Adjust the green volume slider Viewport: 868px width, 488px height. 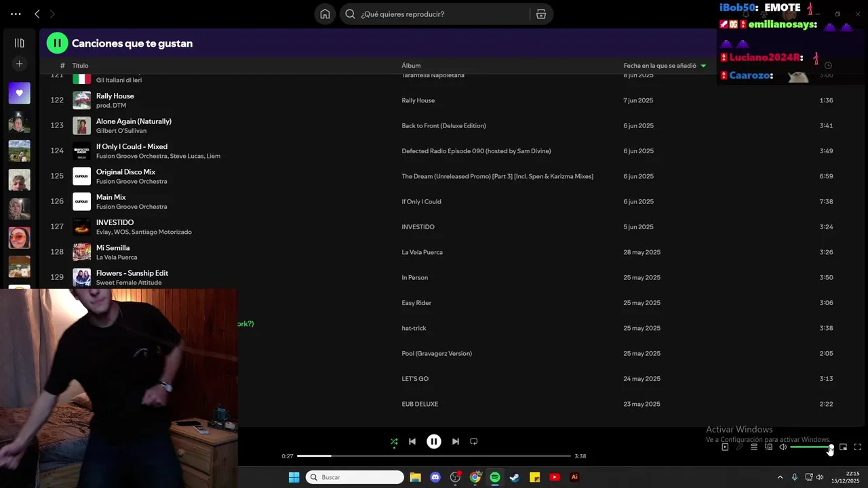pyautogui.click(x=810, y=447)
